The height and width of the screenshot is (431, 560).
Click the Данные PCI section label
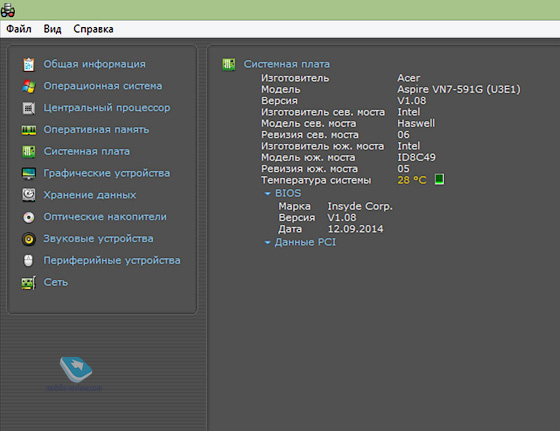click(305, 242)
